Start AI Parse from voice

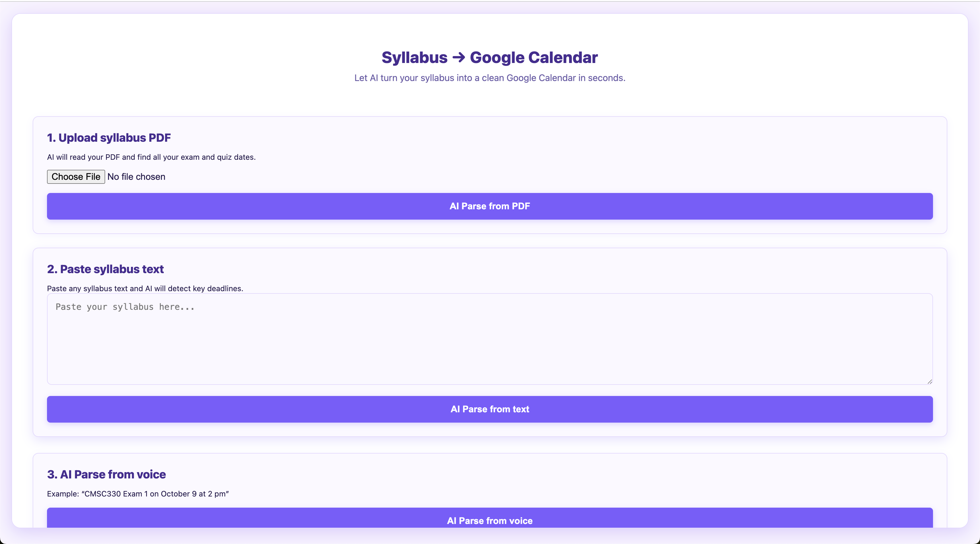[490, 520]
